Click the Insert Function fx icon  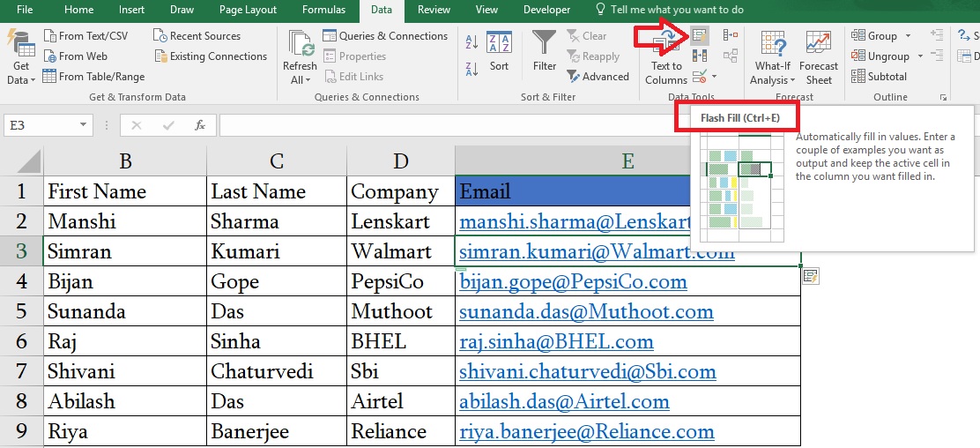200,125
